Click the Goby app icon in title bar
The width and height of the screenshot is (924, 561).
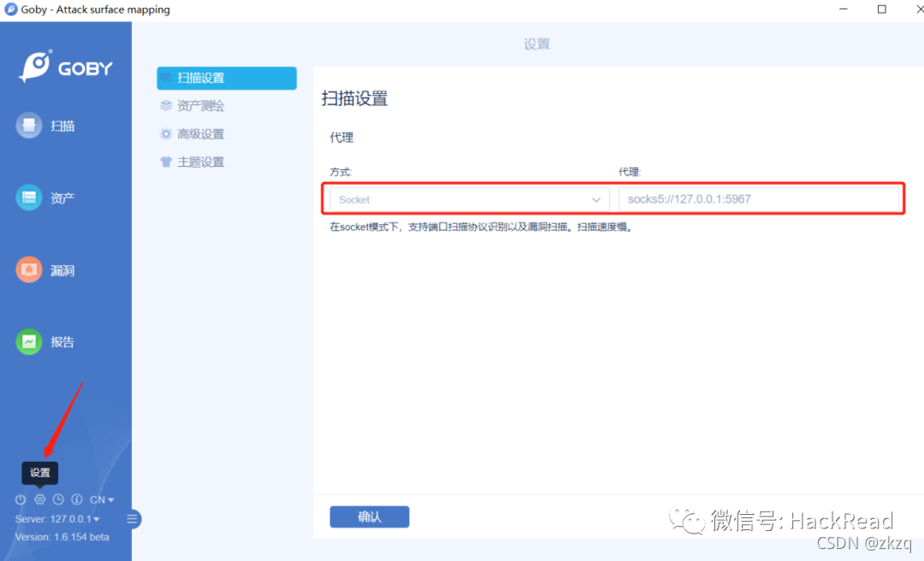[10, 9]
